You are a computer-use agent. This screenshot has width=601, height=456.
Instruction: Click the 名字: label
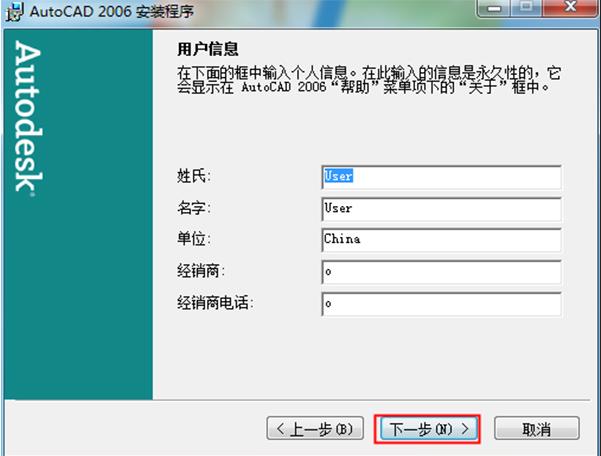click(194, 208)
